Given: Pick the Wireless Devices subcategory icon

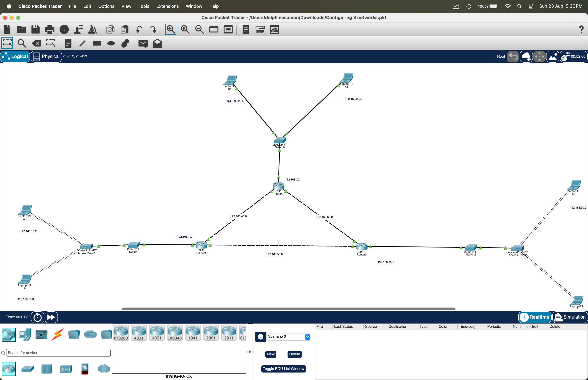Looking at the screenshot, I should click(x=66, y=369).
